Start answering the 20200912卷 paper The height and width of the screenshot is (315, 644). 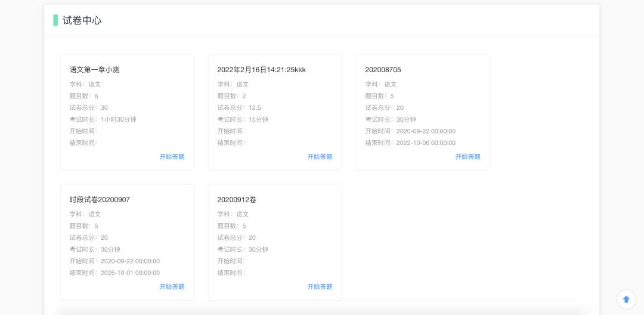320,286
